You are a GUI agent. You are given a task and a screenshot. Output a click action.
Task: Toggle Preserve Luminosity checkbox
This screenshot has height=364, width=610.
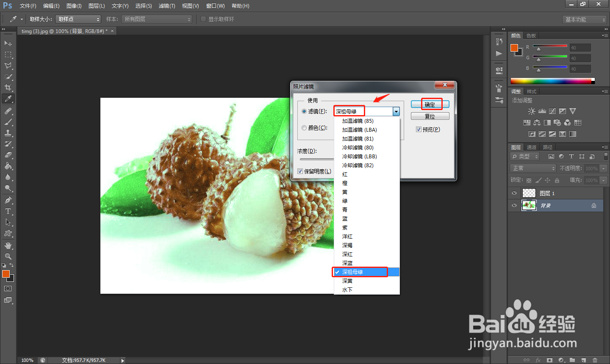300,171
